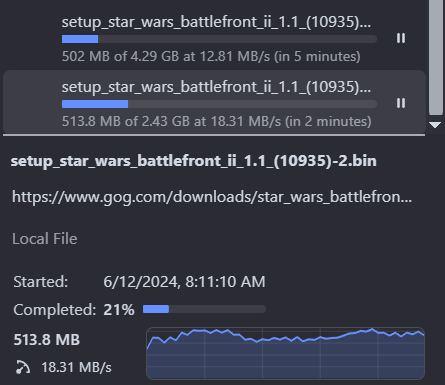Click the download speed history graph
445x385 pixels.
(x=285, y=353)
